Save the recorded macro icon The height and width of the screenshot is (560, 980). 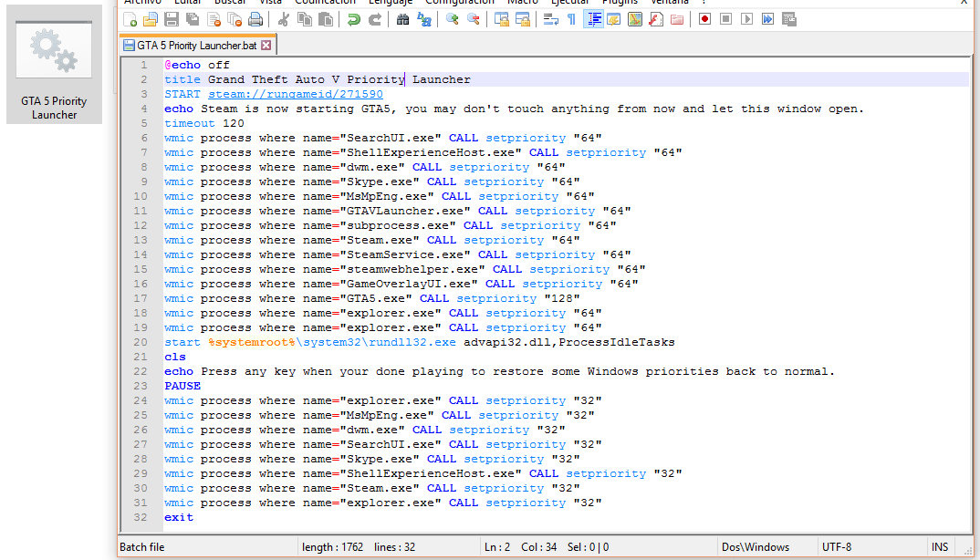point(789,19)
